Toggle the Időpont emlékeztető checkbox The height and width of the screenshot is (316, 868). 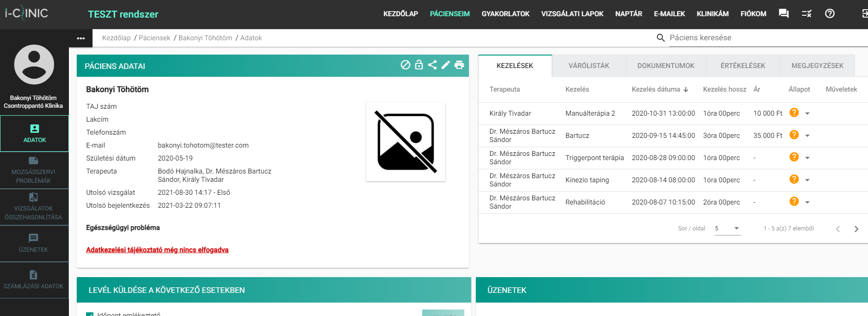pos(90,314)
